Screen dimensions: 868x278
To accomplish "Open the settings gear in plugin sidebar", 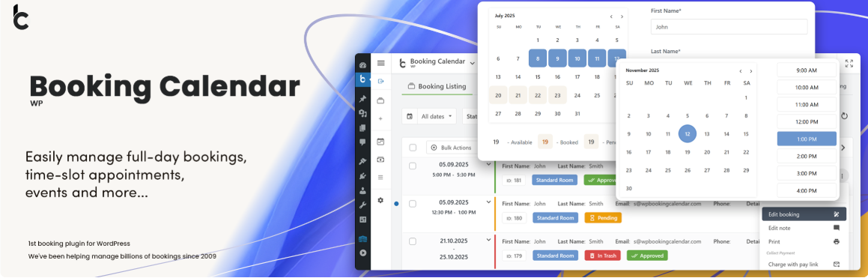I will [380, 201].
